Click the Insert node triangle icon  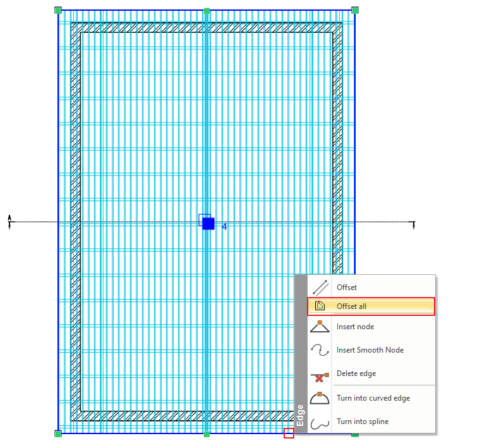[320, 327]
